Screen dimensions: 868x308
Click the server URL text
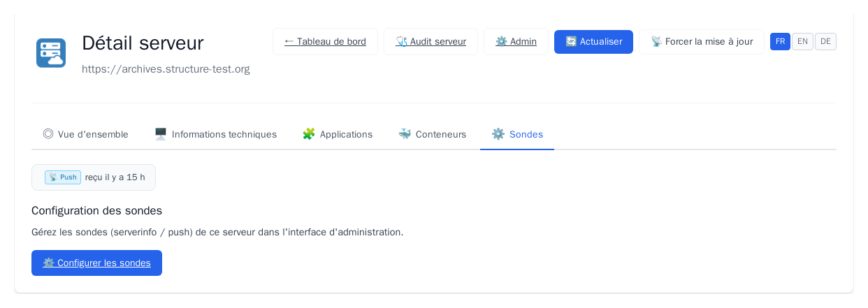pos(166,69)
